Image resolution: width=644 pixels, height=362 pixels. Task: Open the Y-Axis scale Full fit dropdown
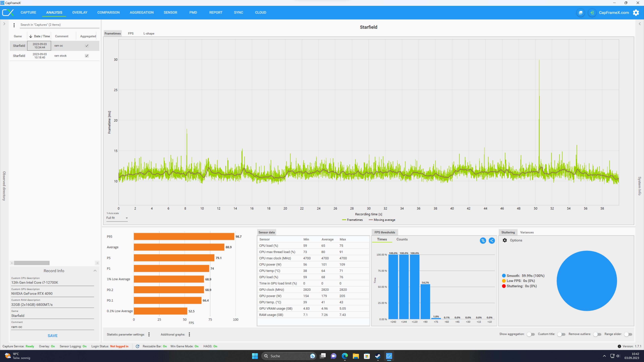point(117,218)
